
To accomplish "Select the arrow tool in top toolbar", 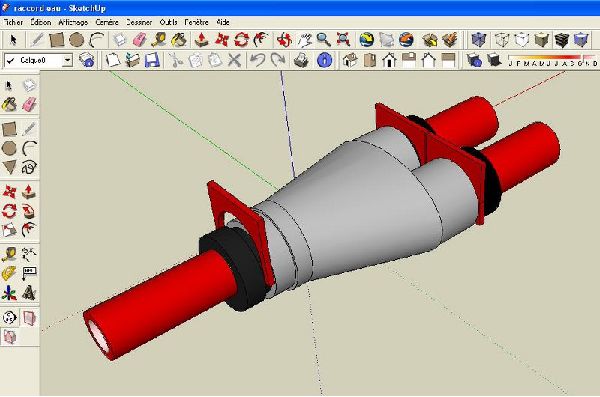I will coord(13,40).
